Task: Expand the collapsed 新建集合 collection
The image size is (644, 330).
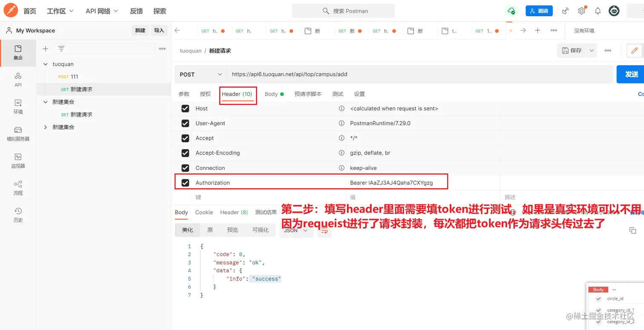Action: point(46,127)
